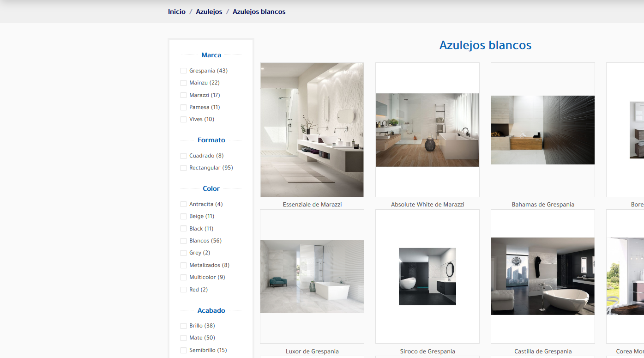Enable the Antracita (4) color filter
Screen dimensions: 644x358
point(183,204)
